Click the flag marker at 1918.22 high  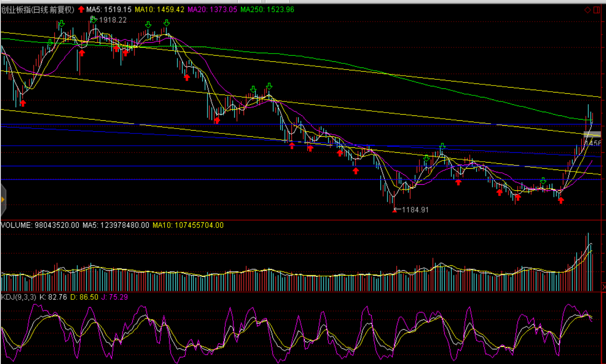(x=93, y=19)
